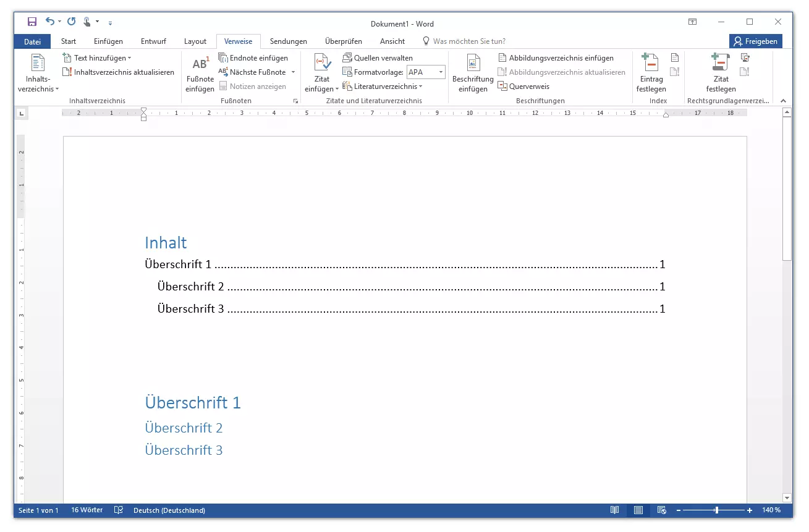Open Quellen verwalten
809x532 pixels.
378,58
